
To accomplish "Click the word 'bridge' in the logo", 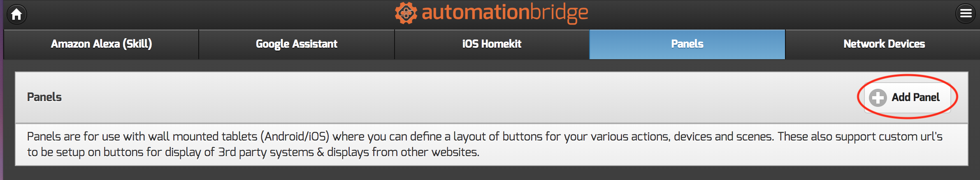I will pos(559,13).
